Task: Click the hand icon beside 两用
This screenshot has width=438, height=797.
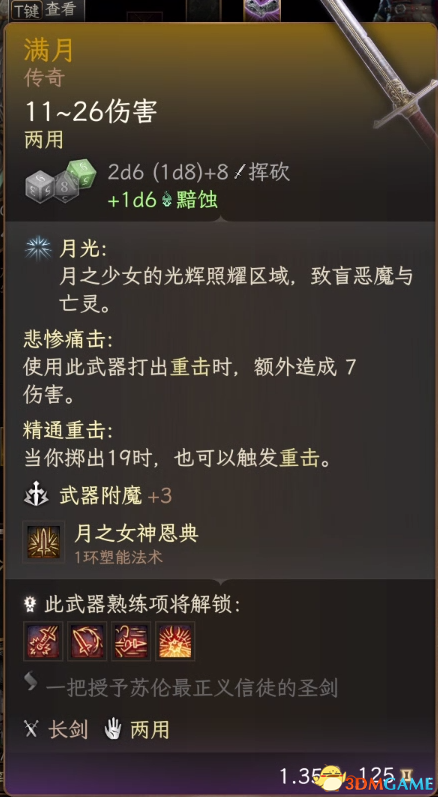Action: [x=113, y=730]
